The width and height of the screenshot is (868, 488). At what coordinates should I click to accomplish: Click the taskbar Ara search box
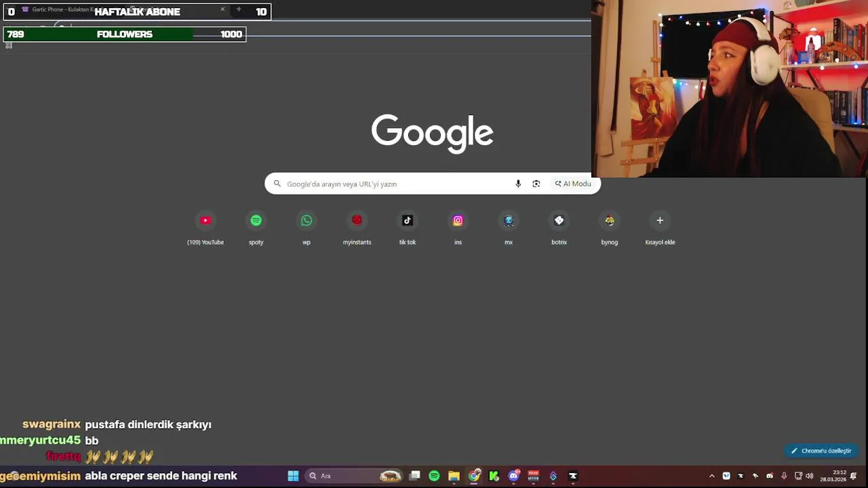353,476
